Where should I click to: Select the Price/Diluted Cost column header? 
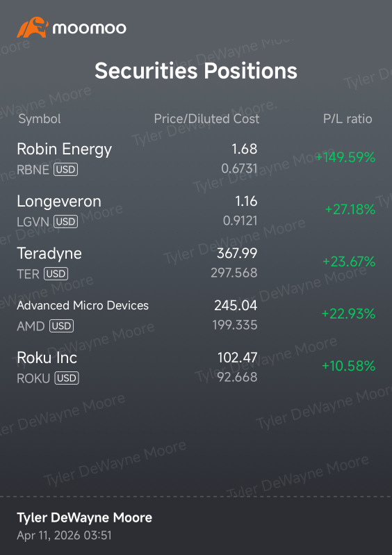click(206, 118)
